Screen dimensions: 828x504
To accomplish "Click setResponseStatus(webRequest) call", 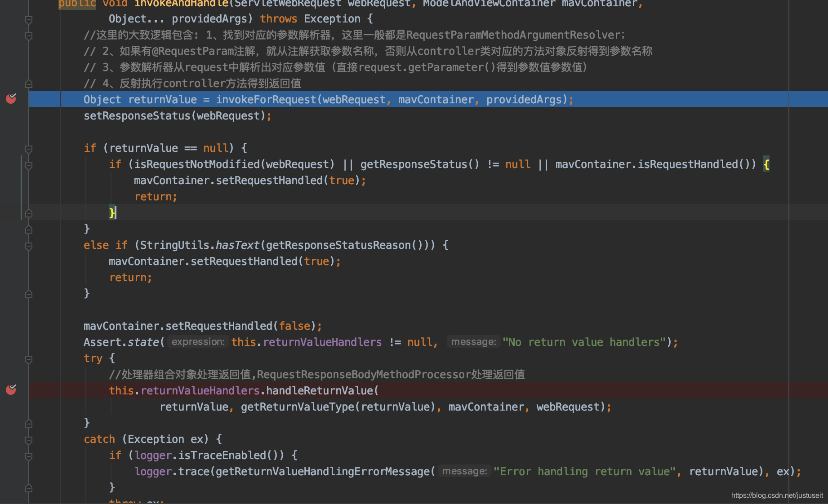I will tap(175, 116).
